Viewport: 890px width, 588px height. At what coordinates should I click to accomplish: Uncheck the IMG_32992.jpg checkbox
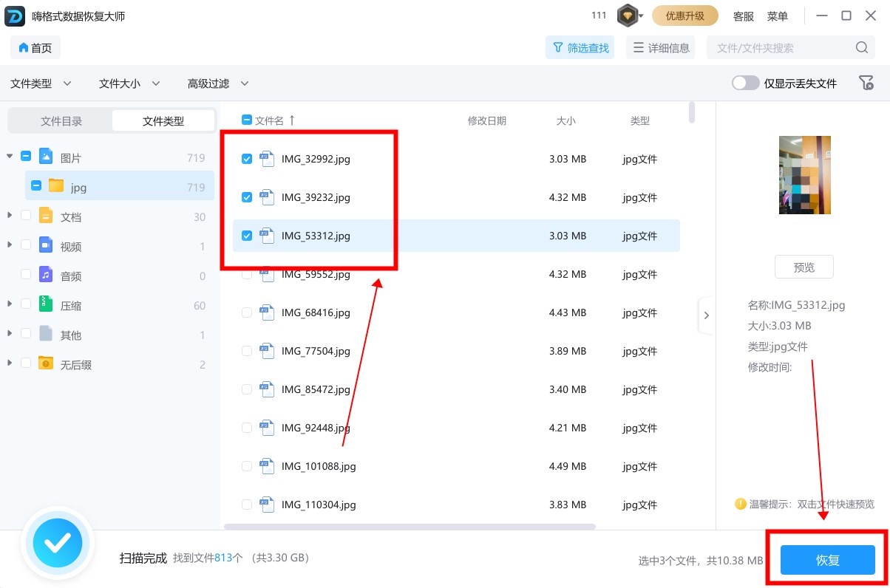[x=247, y=159]
